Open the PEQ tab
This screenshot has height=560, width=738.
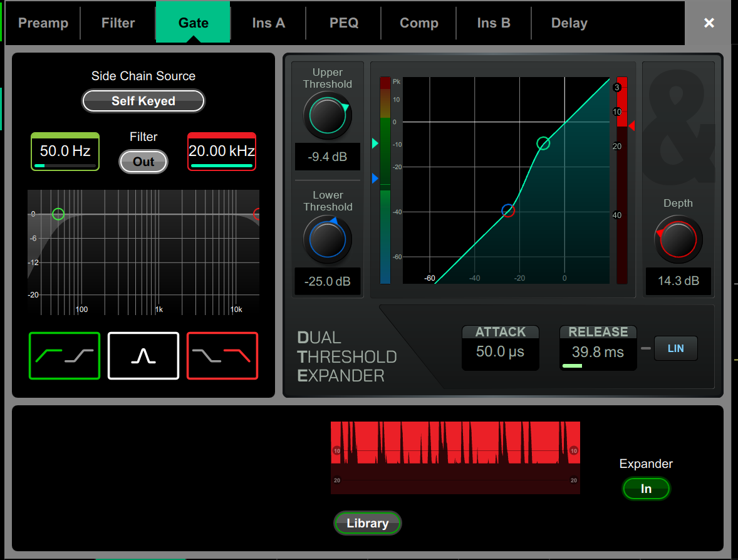pyautogui.click(x=343, y=23)
